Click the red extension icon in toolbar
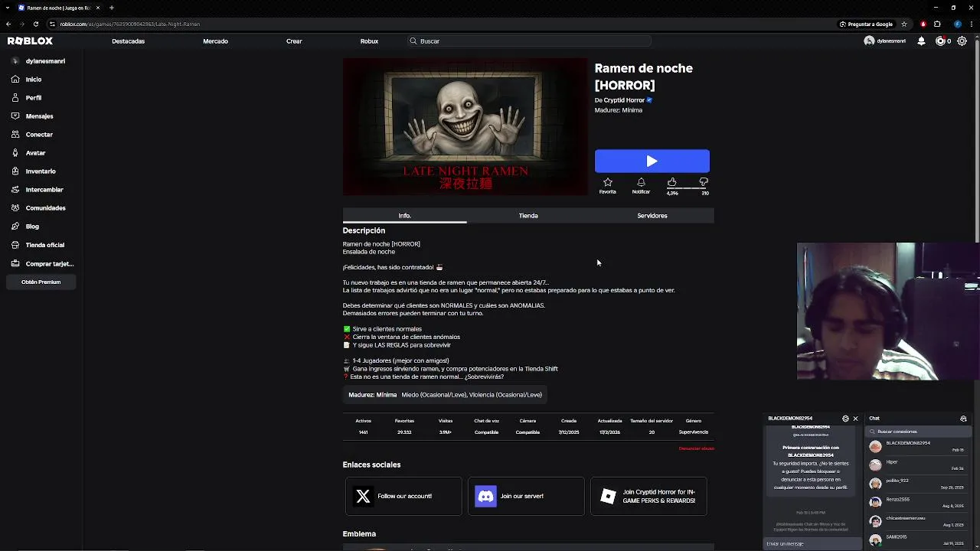Viewport: 980px width, 551px height. click(923, 24)
